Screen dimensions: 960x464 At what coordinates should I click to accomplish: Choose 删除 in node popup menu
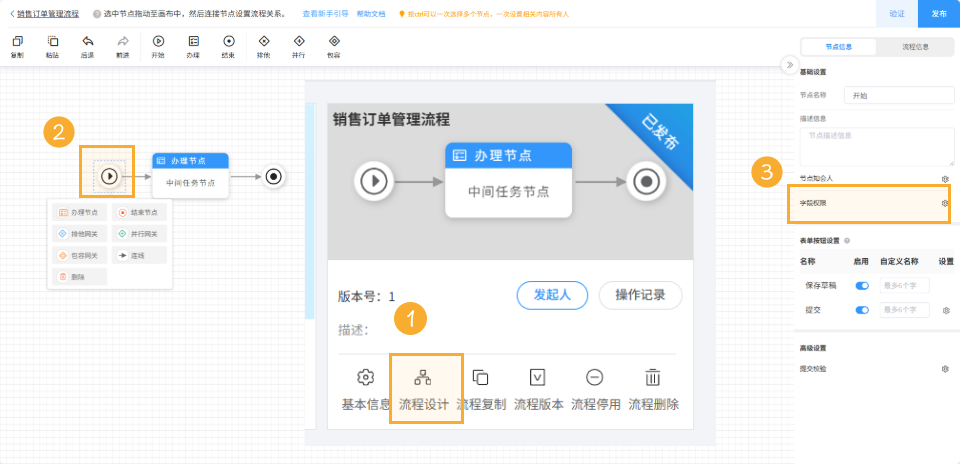pos(79,277)
